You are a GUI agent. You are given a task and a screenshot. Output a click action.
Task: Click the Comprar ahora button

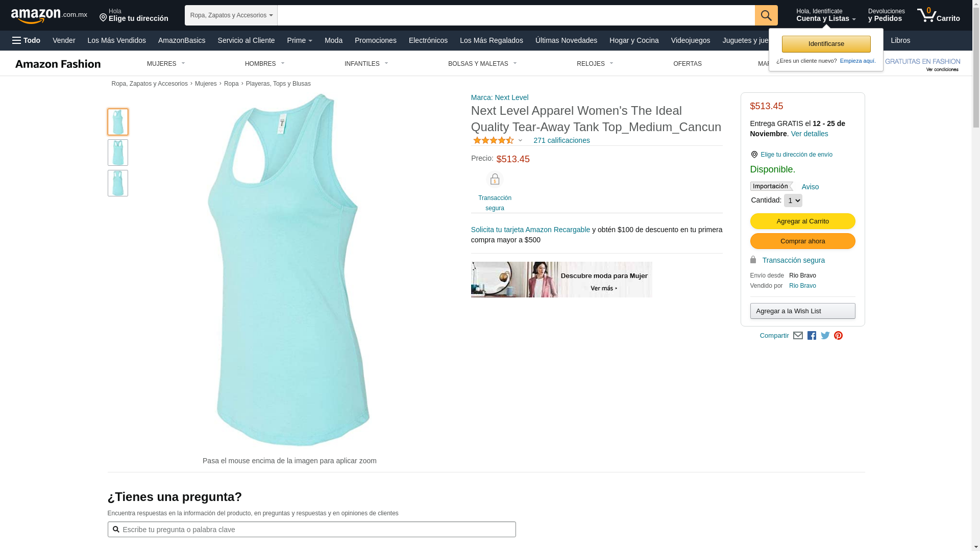(x=802, y=241)
